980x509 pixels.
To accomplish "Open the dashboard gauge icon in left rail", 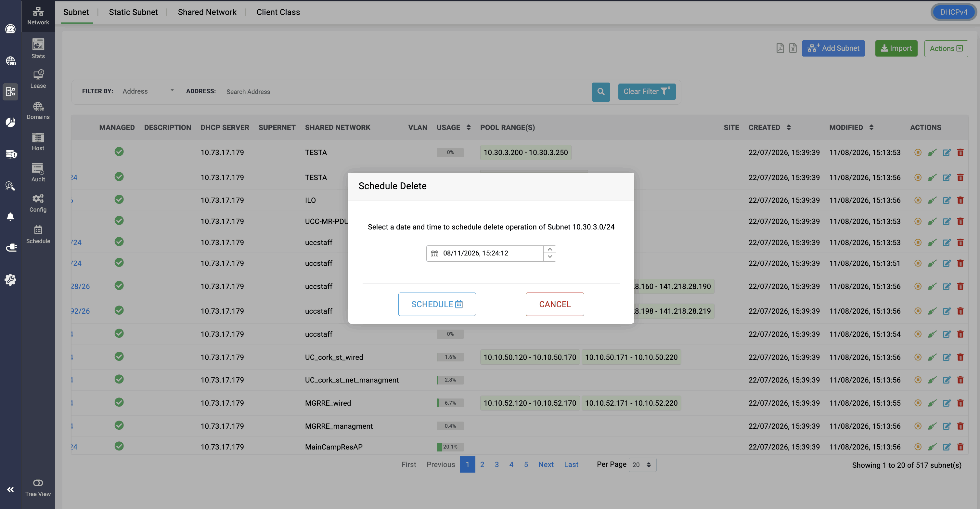I will pos(10,29).
